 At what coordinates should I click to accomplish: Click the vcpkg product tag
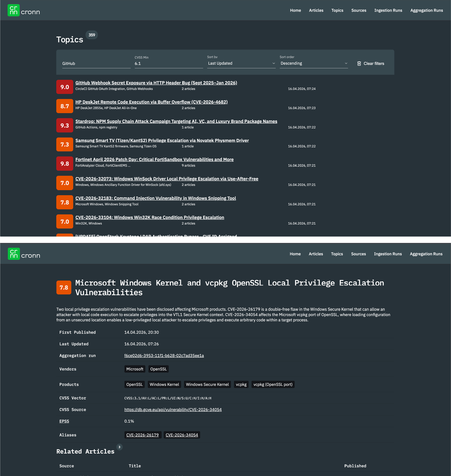click(241, 384)
